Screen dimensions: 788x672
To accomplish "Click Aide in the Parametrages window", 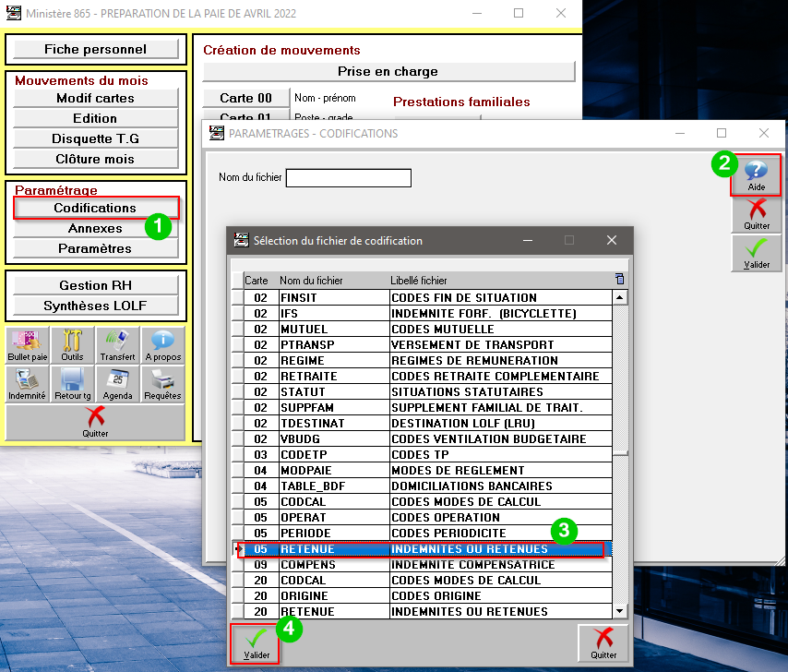I will (756, 174).
